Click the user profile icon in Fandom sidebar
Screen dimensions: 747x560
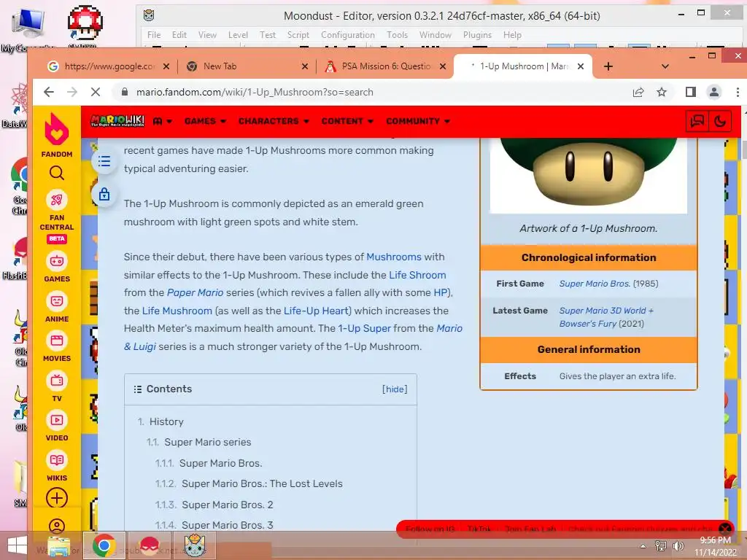click(x=57, y=526)
